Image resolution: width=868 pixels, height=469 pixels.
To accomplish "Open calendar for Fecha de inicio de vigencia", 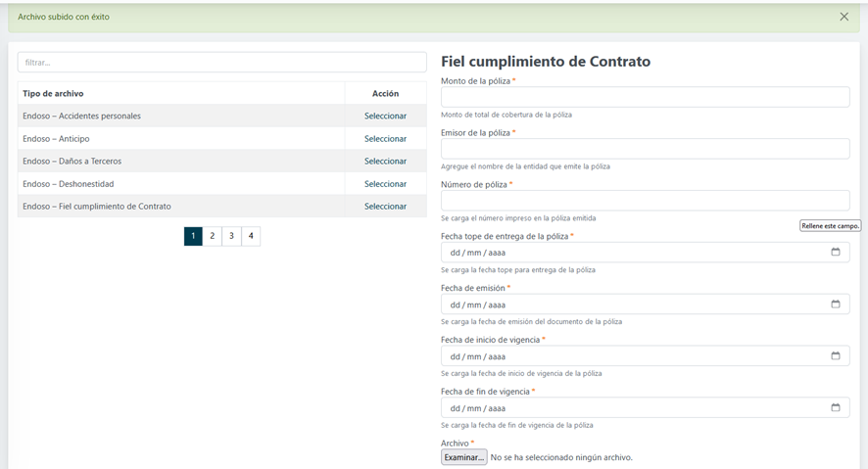I will (x=836, y=356).
